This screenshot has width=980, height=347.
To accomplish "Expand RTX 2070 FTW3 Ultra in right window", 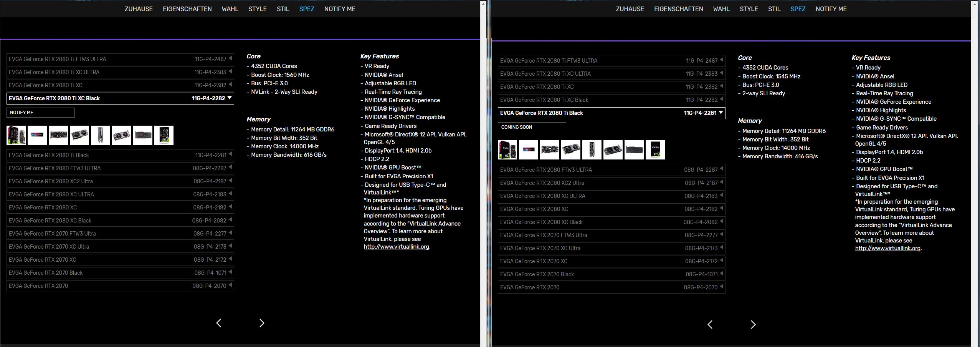I will (611, 235).
